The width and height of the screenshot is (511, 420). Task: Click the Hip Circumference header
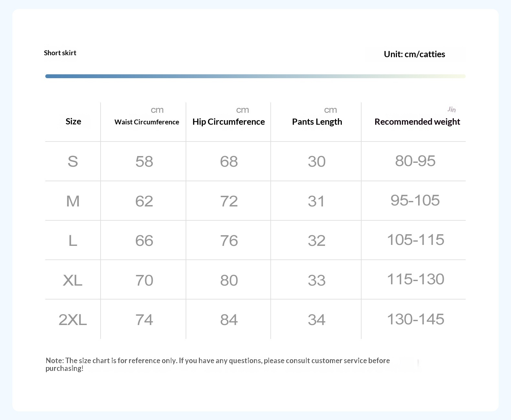coord(229,122)
